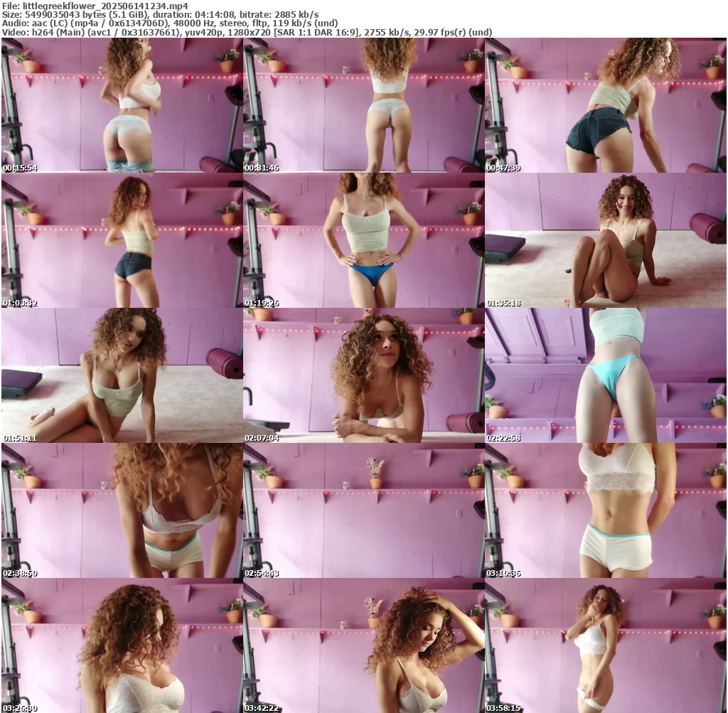
Task: Click the thumbnail at 02:22:58
Action: 605,375
